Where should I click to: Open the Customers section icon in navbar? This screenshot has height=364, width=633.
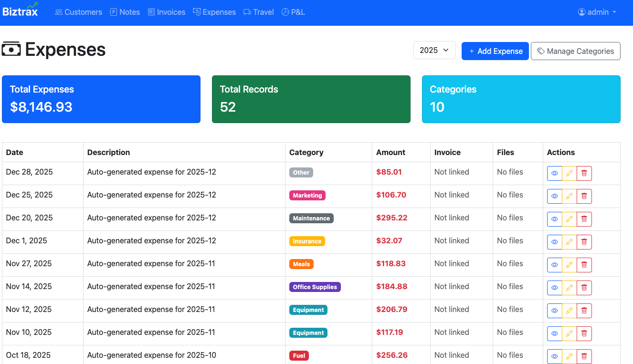pyautogui.click(x=59, y=11)
